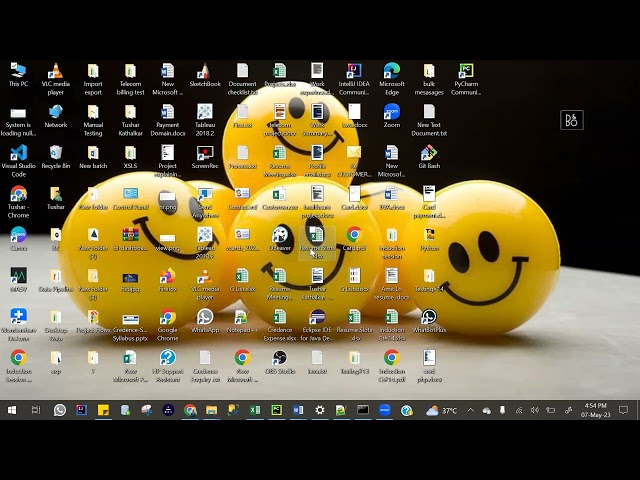Open the 37°C weather widget
Image resolution: width=640 pixels, height=480 pixels.
[x=441, y=410]
